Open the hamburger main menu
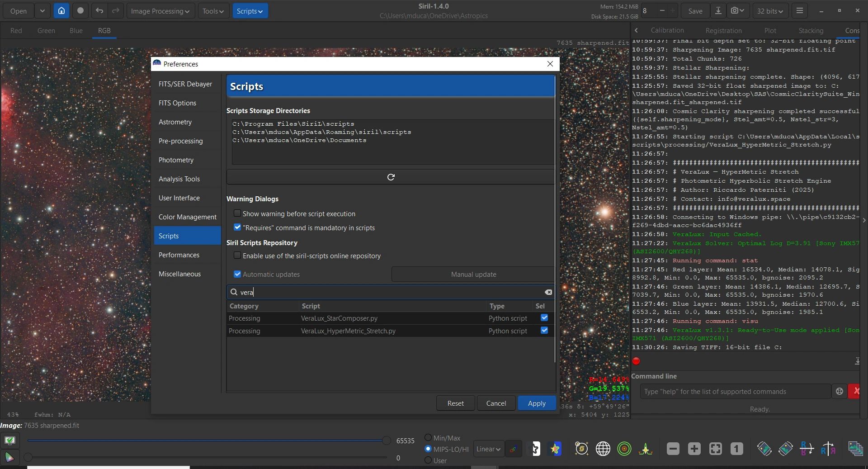The image size is (868, 469). 800,11
